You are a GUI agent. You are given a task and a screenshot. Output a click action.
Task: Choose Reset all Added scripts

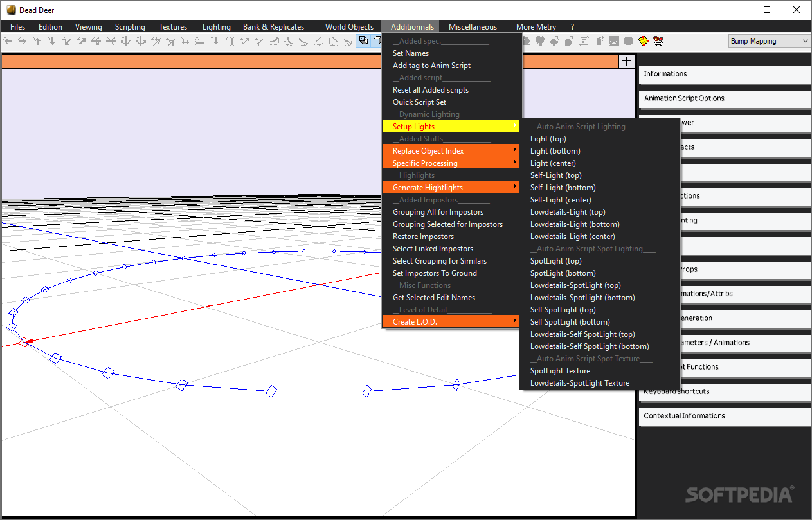(431, 90)
